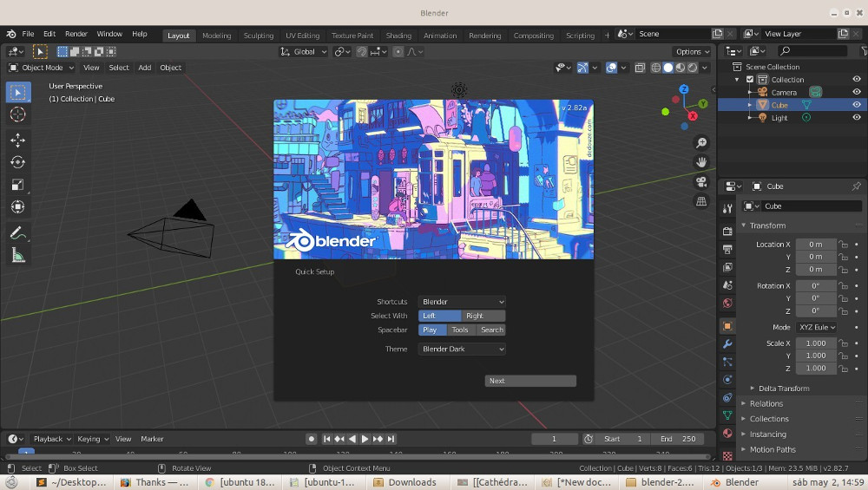Select the Measure tool

[17, 255]
